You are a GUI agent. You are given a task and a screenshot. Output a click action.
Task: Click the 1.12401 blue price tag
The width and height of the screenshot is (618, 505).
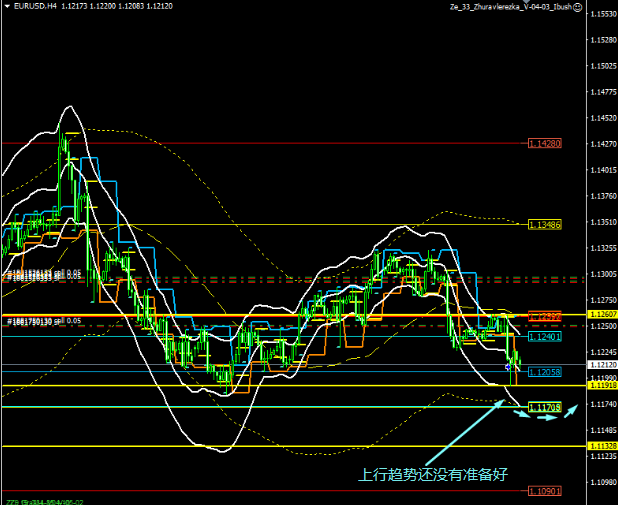pos(544,337)
